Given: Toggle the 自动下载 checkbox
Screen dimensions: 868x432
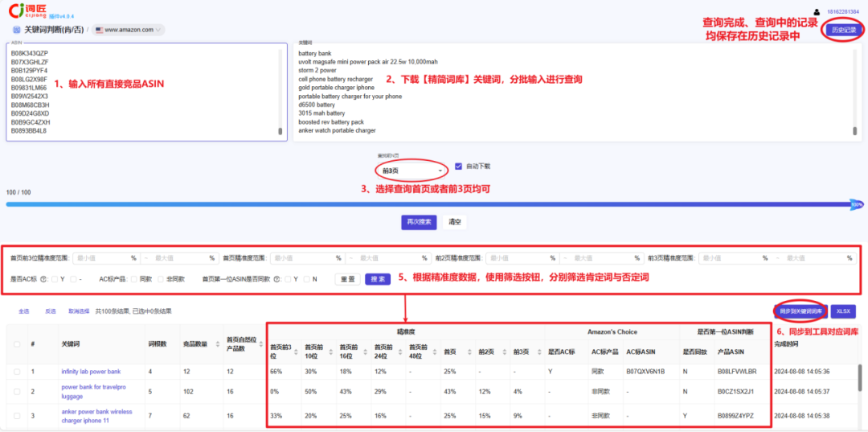Looking at the screenshot, I should [x=458, y=166].
